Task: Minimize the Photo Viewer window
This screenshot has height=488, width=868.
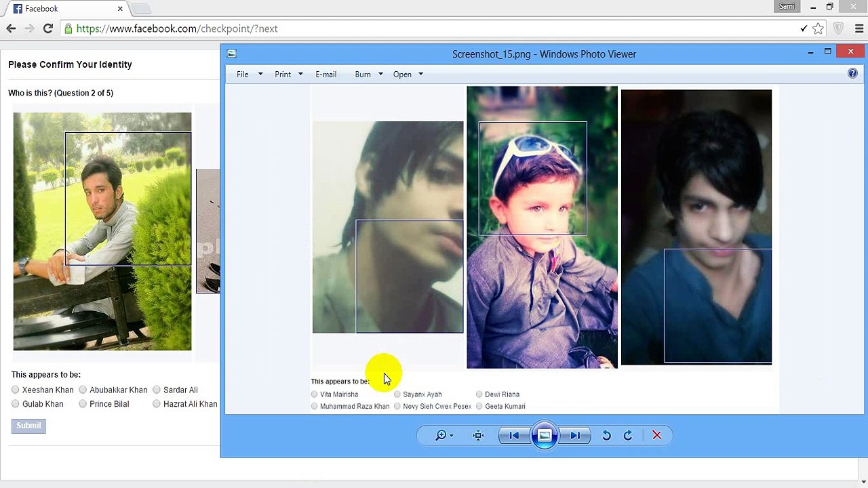Action: 810,52
